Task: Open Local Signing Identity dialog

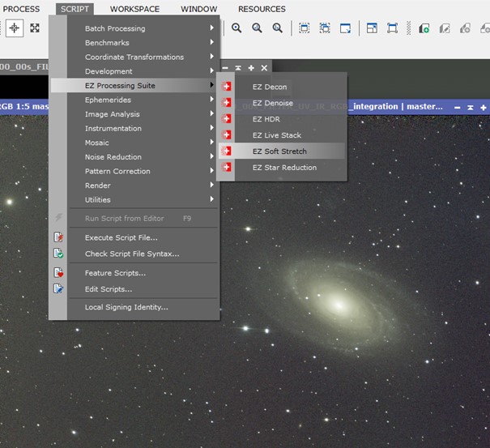Action: [126, 307]
